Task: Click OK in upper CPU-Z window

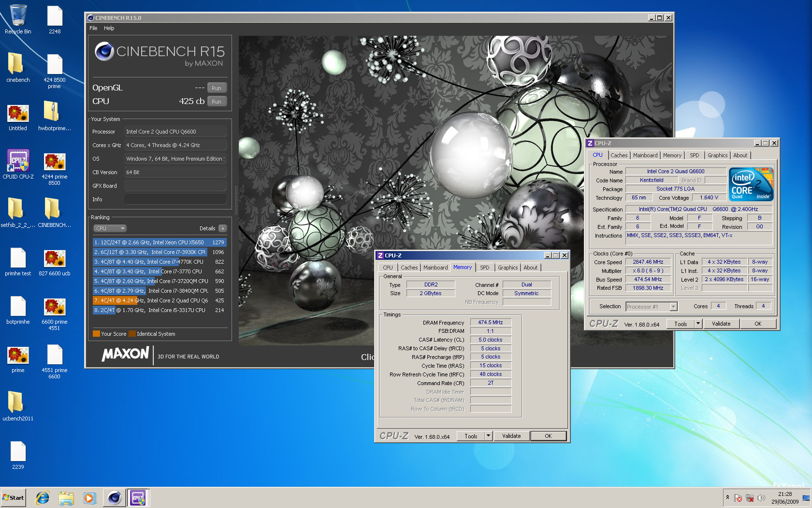Action: pos(758,324)
